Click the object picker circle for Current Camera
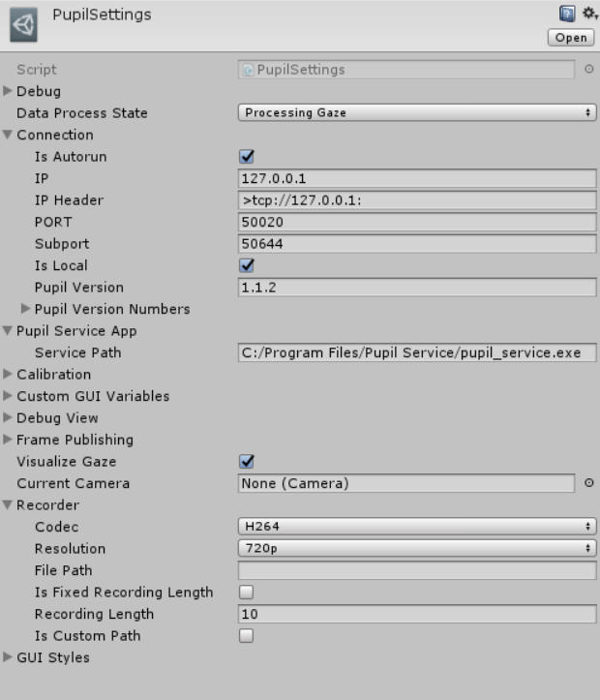The width and height of the screenshot is (600, 700). pos(588,482)
